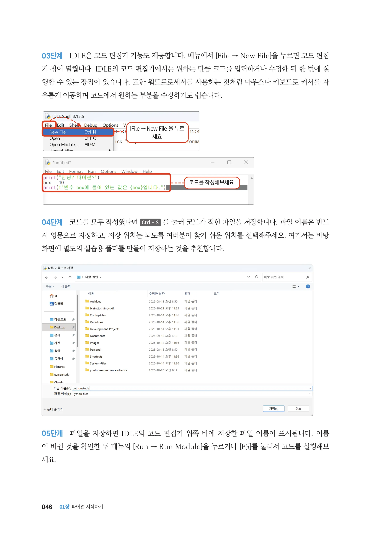Image resolution: width=392 pixels, height=536 pixels.
Task: Select the Archives folder
Action: tap(95, 301)
